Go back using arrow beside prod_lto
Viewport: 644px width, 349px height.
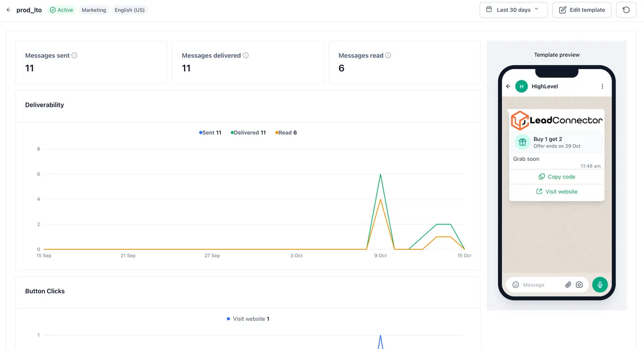(9, 10)
